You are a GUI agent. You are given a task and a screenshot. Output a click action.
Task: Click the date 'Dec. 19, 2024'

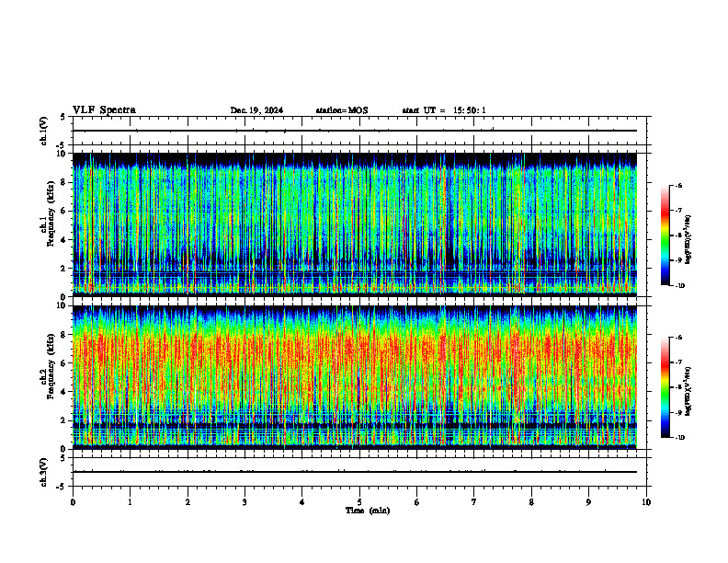click(256, 110)
